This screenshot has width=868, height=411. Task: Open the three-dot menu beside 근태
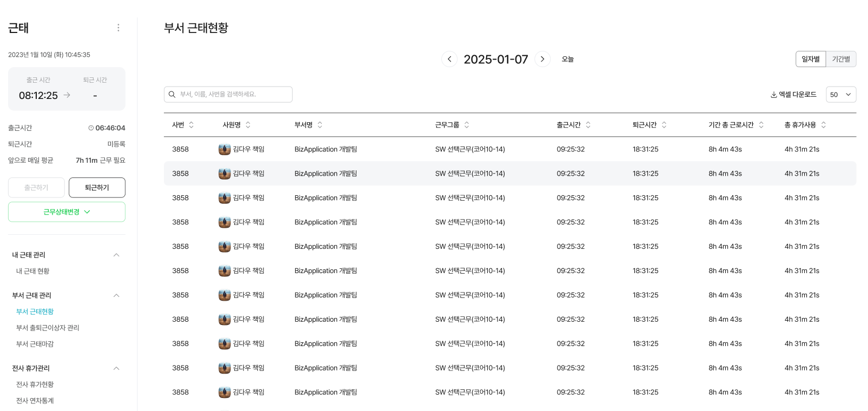coord(118,28)
